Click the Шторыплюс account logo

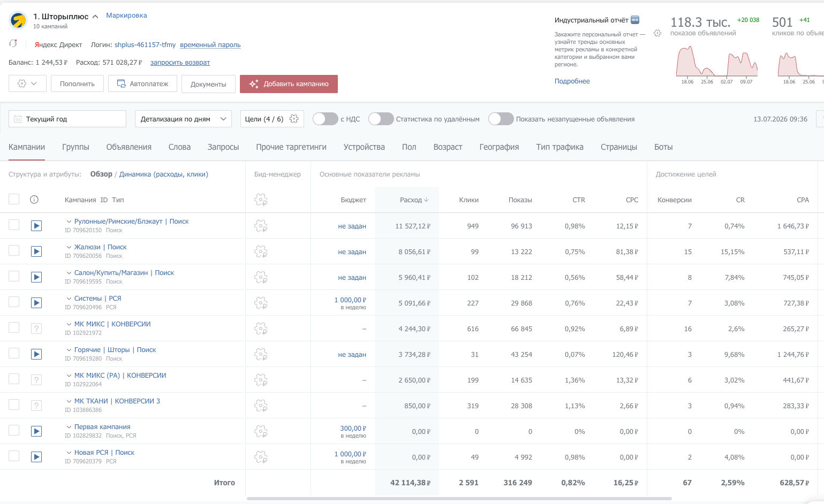19,20
